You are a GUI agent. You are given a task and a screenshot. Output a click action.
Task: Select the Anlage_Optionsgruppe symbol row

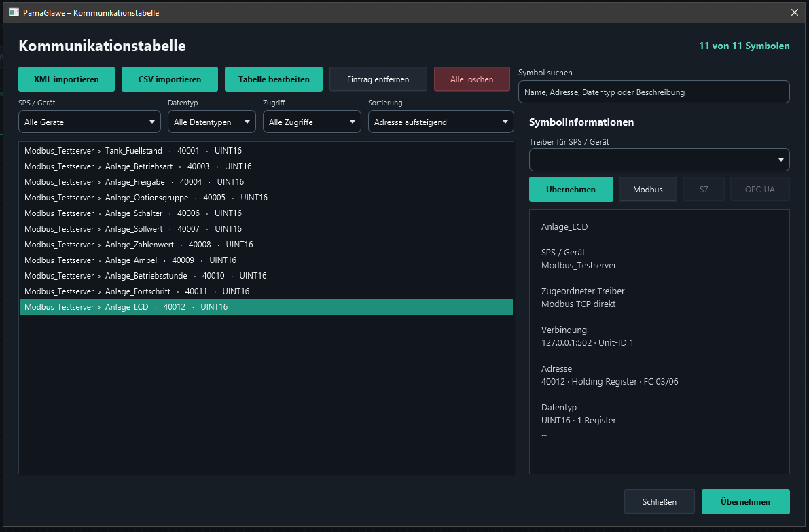point(266,198)
